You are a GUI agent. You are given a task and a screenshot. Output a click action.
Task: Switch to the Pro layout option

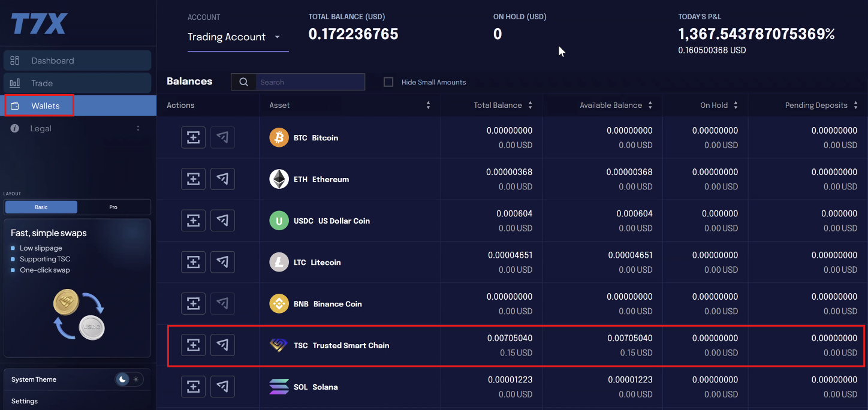tap(113, 207)
